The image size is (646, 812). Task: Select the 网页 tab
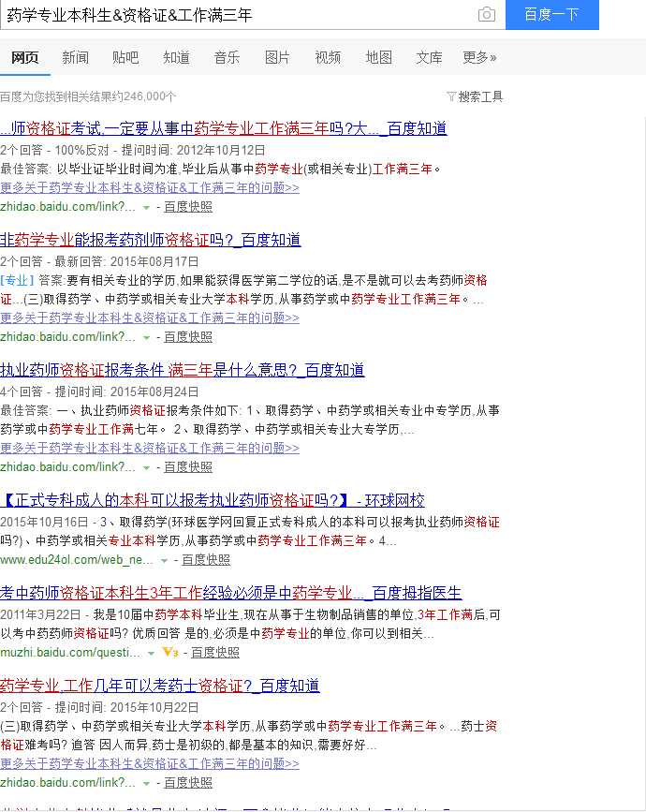[x=25, y=57]
